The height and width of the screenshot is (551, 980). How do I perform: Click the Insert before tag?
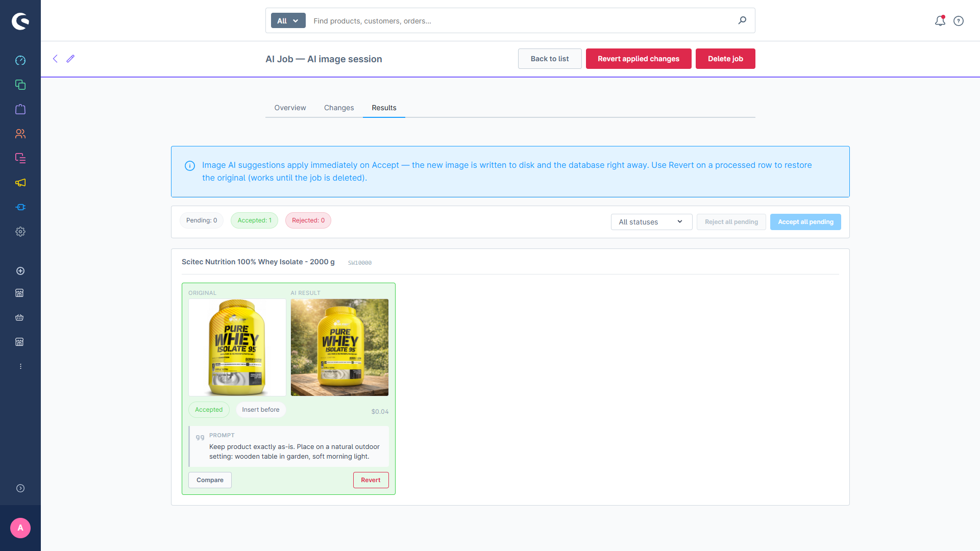click(x=260, y=410)
